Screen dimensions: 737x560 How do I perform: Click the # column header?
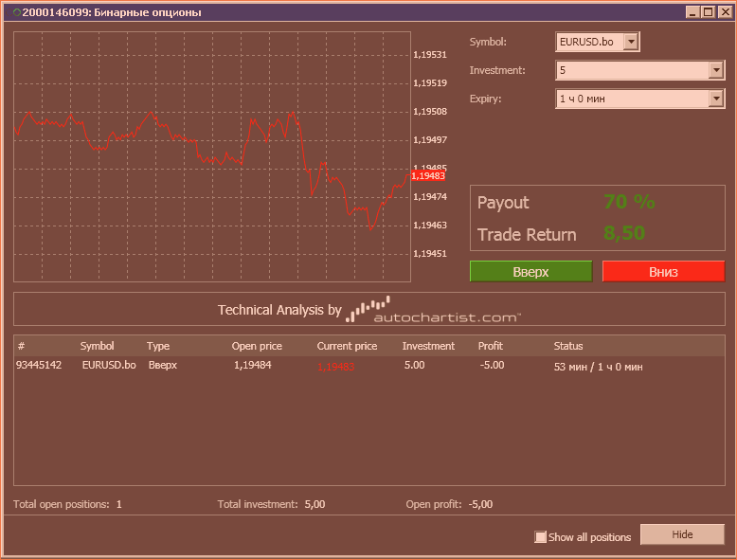21,346
